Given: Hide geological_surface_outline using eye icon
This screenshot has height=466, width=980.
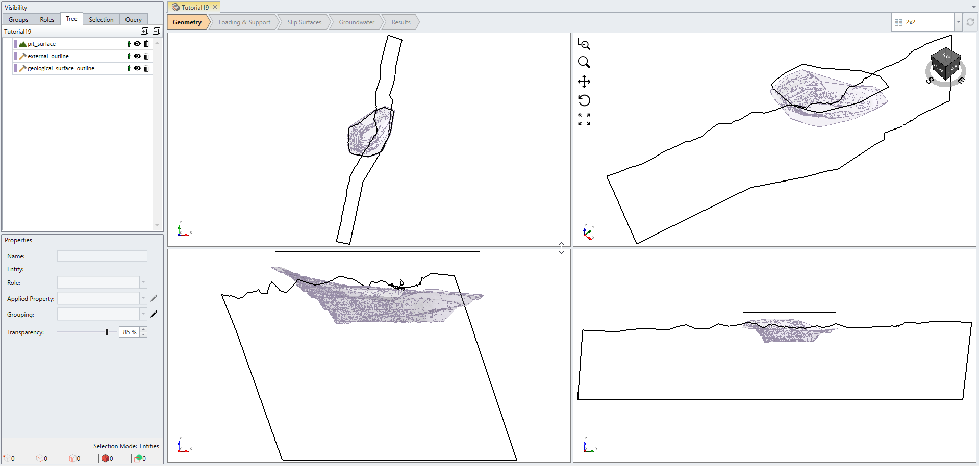Looking at the screenshot, I should 137,68.
